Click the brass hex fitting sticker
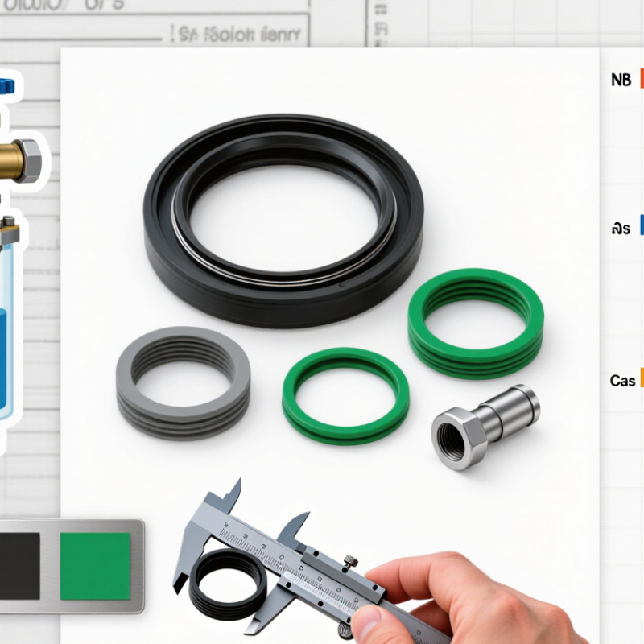The image size is (644, 644). (x=22, y=161)
